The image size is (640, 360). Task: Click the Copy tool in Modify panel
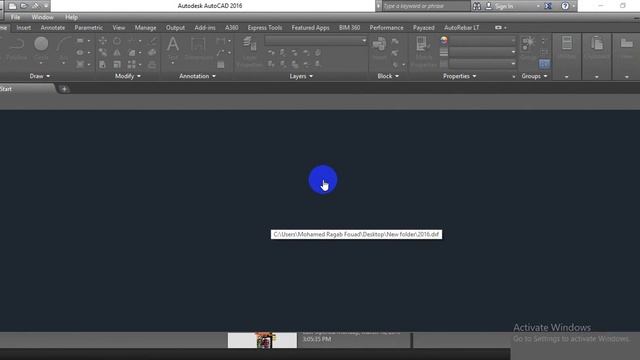click(102, 53)
